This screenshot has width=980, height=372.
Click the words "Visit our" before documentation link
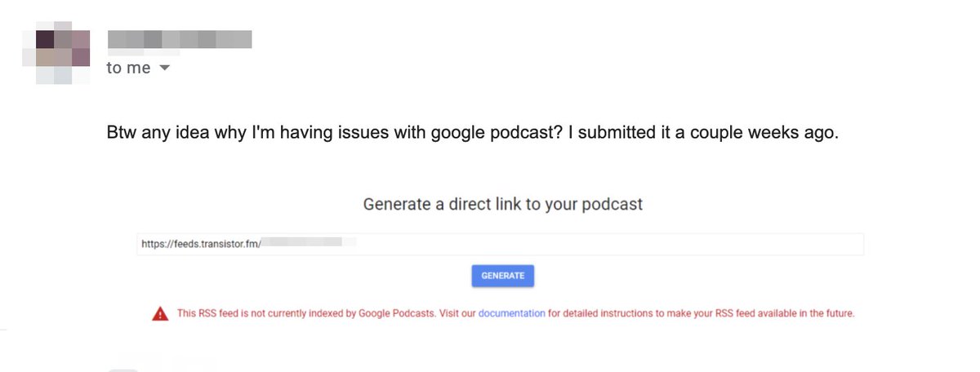(457, 313)
